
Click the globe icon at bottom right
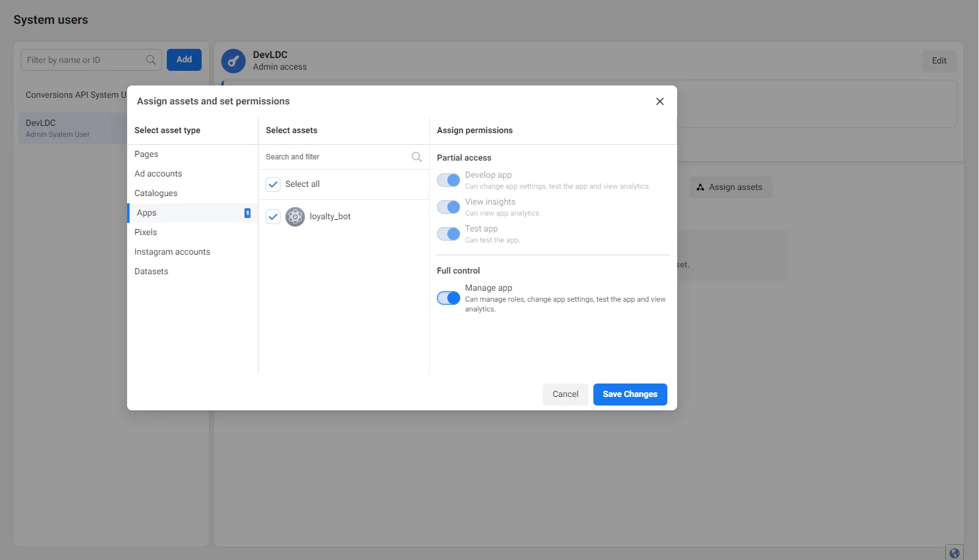pyautogui.click(x=955, y=553)
